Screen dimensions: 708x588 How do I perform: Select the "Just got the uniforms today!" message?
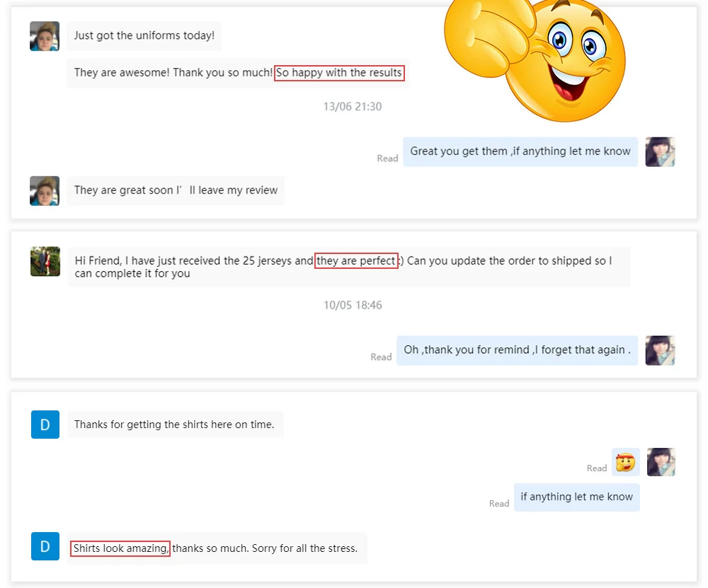(144, 35)
